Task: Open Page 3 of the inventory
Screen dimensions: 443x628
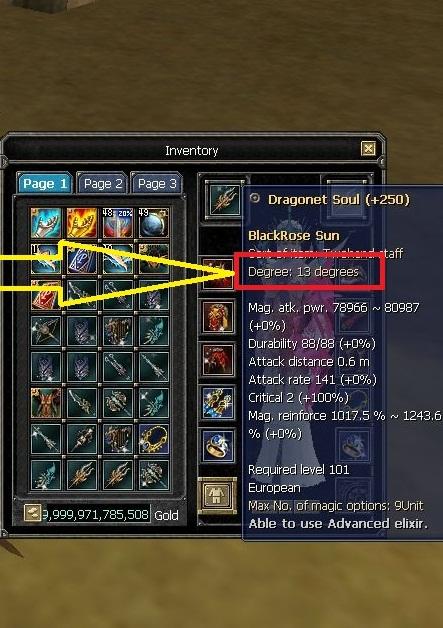Action: pos(157,184)
